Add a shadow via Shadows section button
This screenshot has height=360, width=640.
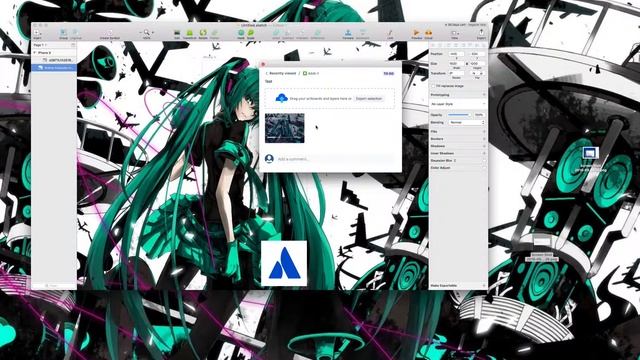(484, 146)
